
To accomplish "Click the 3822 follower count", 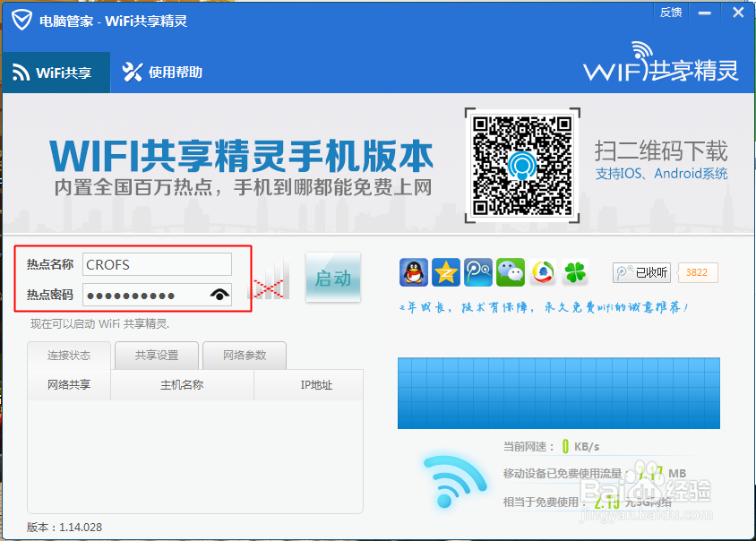I will click(x=697, y=272).
